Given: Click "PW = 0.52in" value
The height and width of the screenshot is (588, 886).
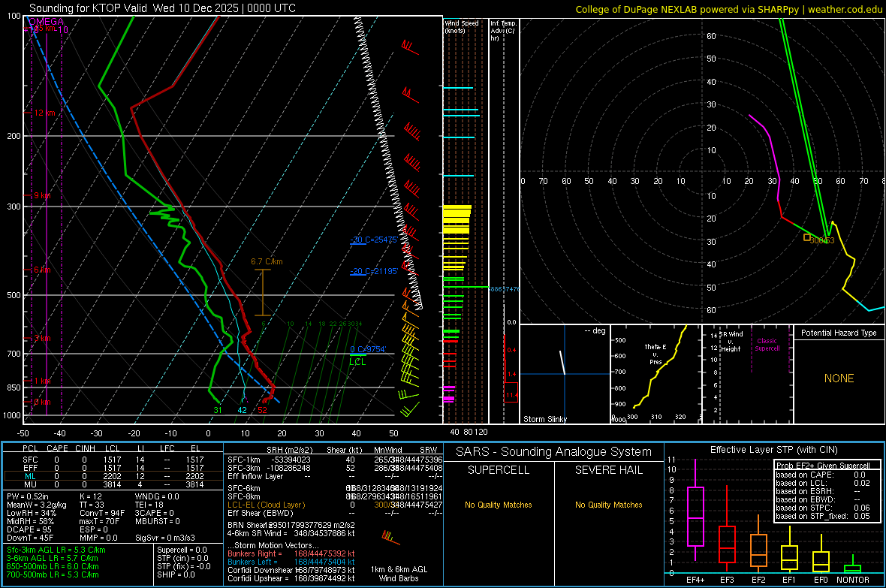Looking at the screenshot, I should 27,496.
